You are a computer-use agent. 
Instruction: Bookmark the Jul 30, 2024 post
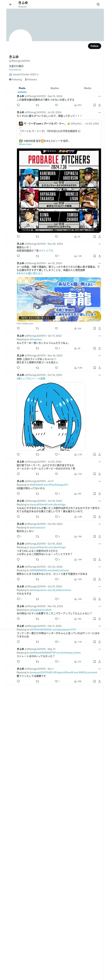coord(95,474)
